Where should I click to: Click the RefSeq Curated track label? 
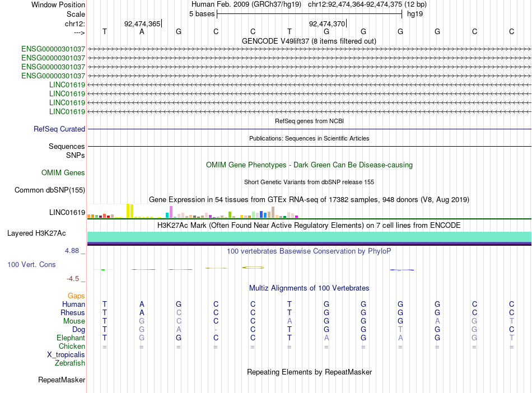(x=59, y=129)
